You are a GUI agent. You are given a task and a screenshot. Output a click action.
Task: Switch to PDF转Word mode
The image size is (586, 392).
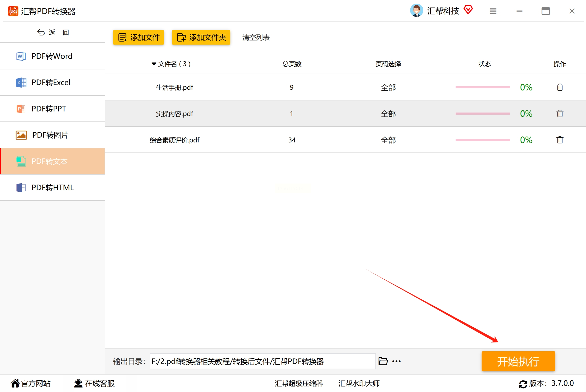click(52, 56)
